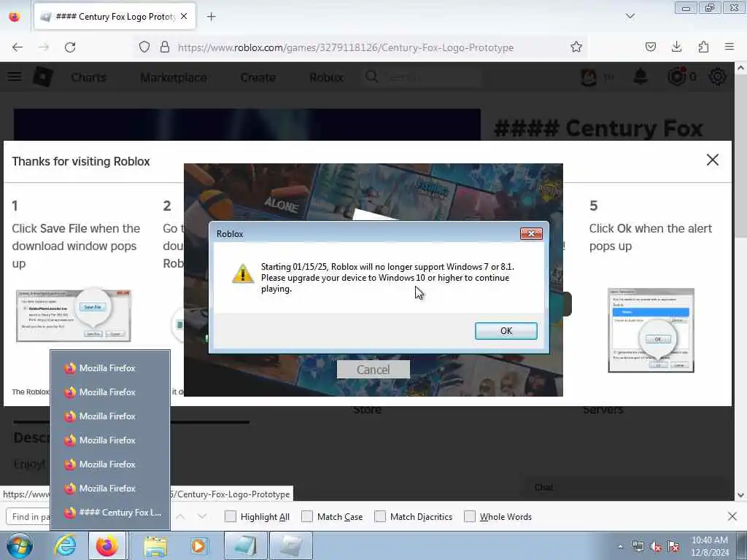This screenshot has width=747, height=560.
Task: Click the Roblox search field
Action: tap(423, 77)
